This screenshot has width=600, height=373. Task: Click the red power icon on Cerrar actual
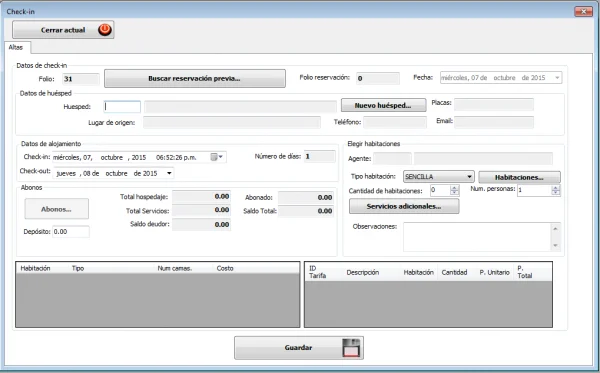click(104, 29)
